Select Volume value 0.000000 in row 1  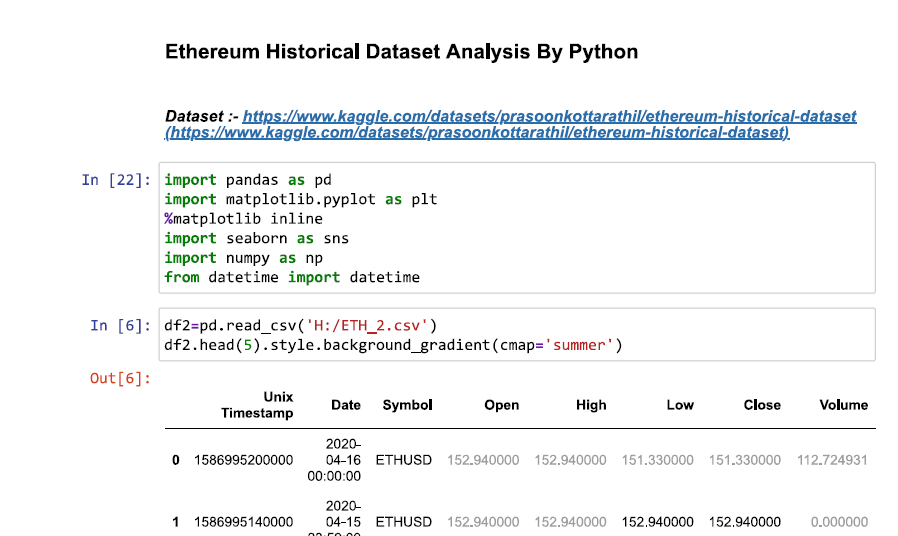point(840,522)
